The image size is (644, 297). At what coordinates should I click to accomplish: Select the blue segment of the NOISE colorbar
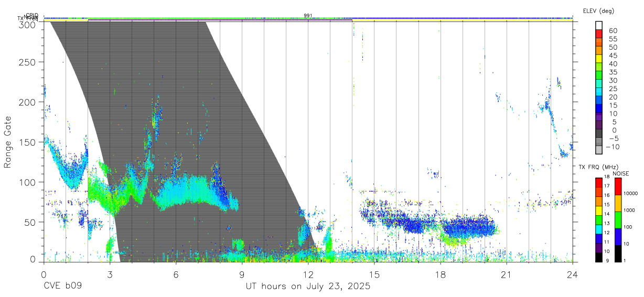tap(618, 237)
